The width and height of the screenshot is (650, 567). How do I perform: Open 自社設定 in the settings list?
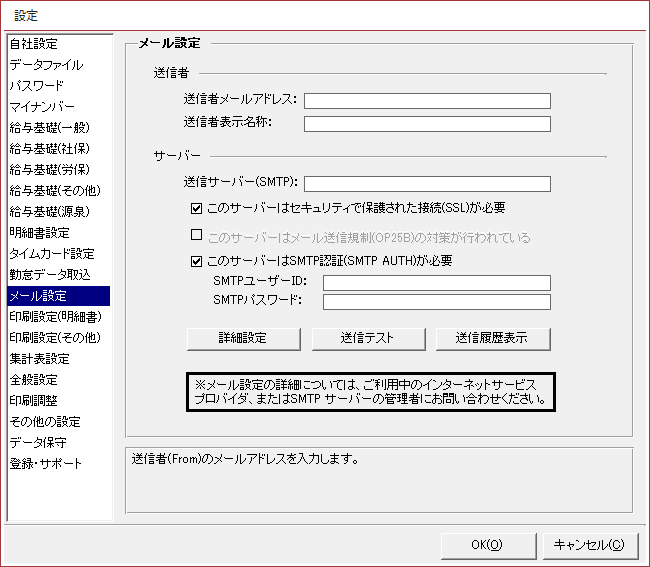[x=33, y=44]
